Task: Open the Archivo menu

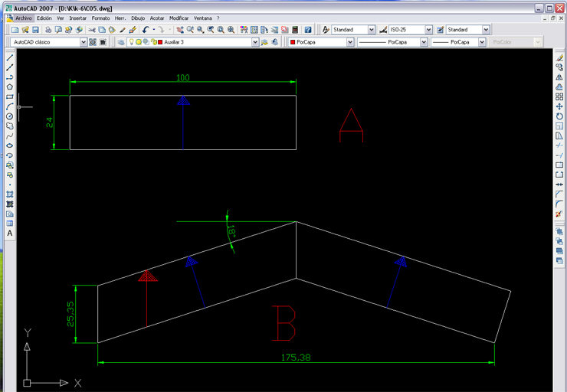Action: coord(24,18)
